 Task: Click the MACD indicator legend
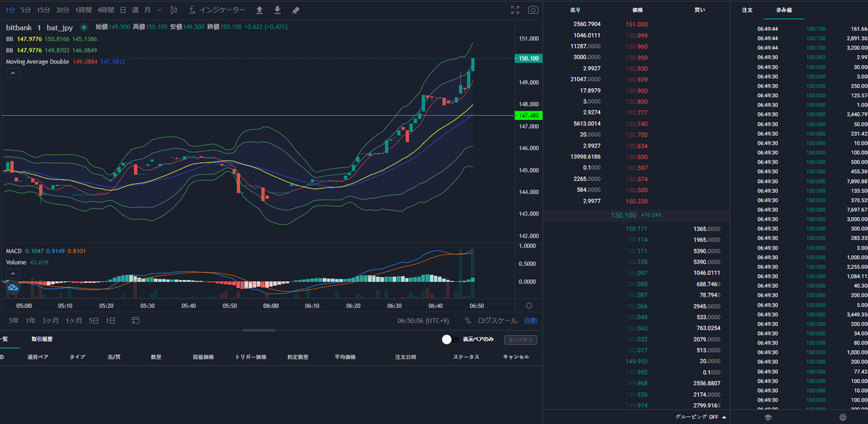click(14, 250)
